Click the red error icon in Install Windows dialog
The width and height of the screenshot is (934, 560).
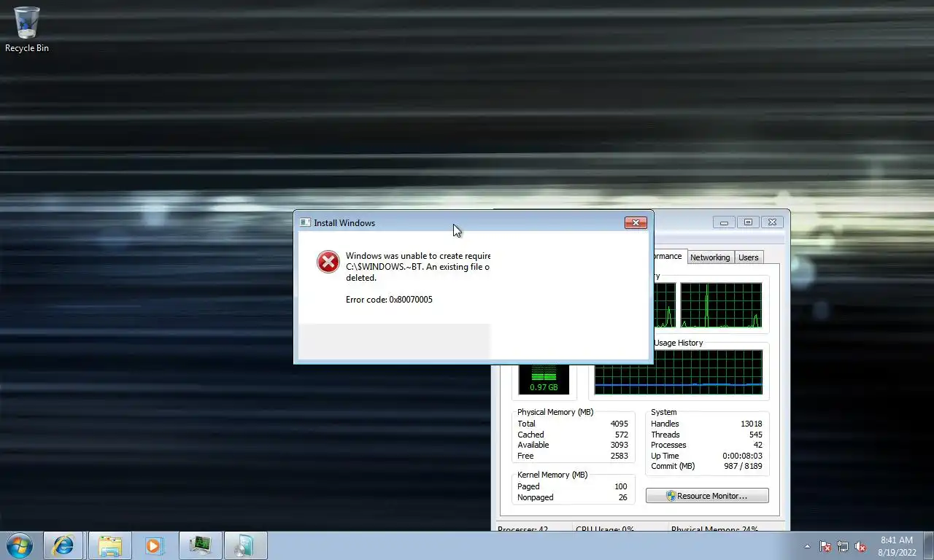[x=328, y=262]
